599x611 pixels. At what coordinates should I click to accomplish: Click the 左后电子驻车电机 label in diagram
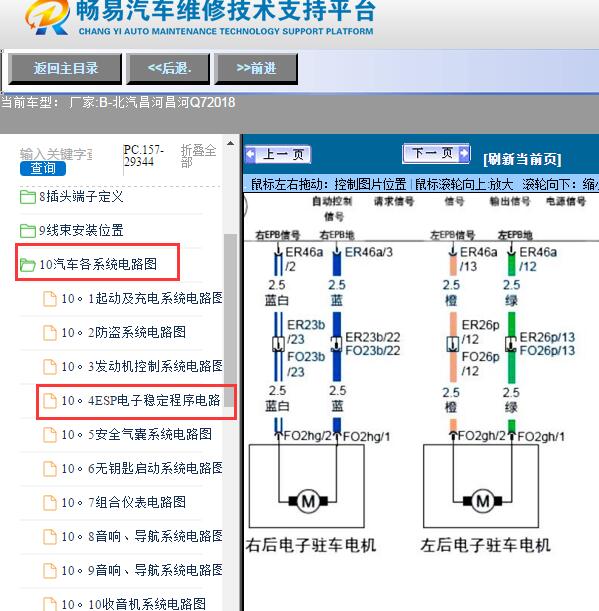(485, 545)
